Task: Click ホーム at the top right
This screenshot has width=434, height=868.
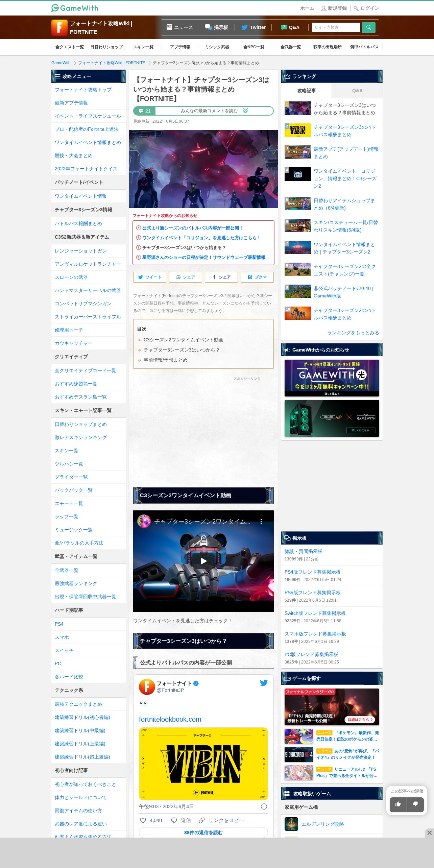Action: click(x=307, y=8)
